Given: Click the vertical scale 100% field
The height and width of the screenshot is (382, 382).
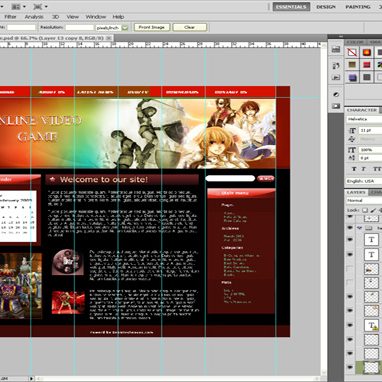Looking at the screenshot, I should [370, 150].
